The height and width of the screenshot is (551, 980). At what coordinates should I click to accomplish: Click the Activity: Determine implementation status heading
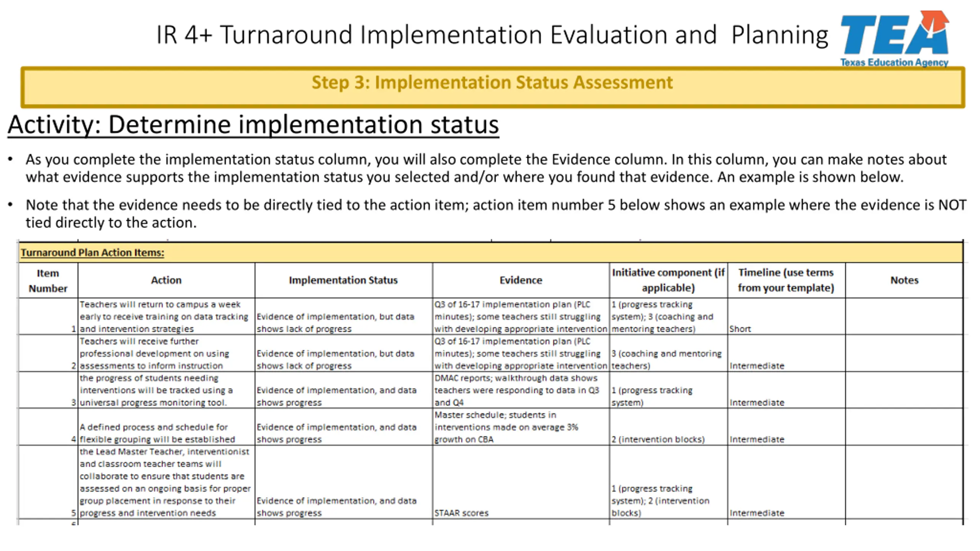pos(253,125)
